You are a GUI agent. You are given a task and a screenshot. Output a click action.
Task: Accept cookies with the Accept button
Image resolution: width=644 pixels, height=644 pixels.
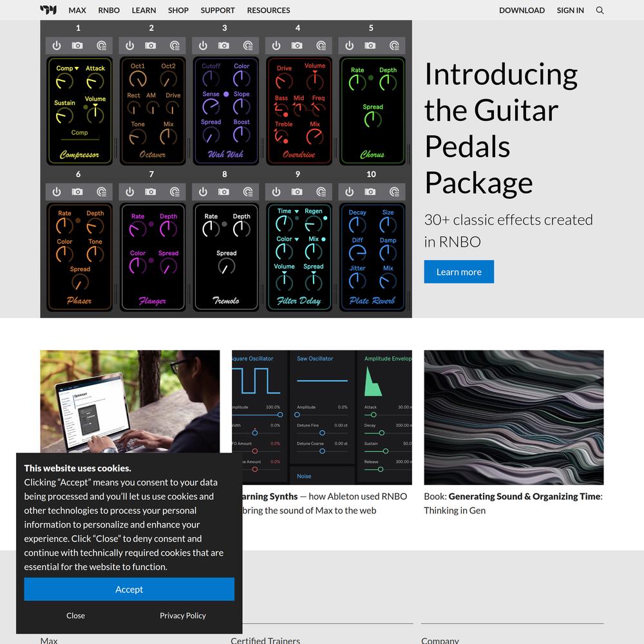(129, 589)
